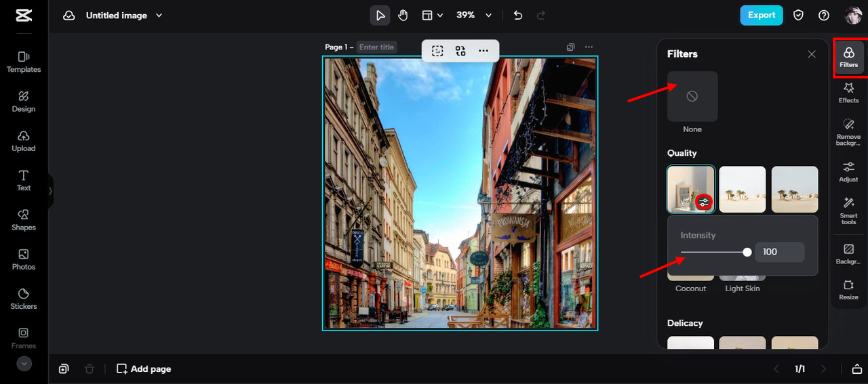Viewport: 868px width, 384px height.
Task: Undo the last action
Action: click(518, 16)
